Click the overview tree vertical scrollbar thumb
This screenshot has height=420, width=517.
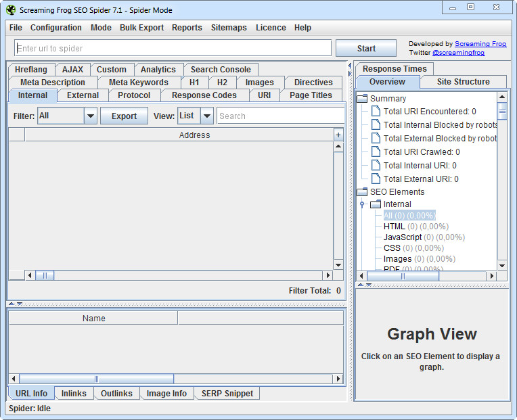502,112
